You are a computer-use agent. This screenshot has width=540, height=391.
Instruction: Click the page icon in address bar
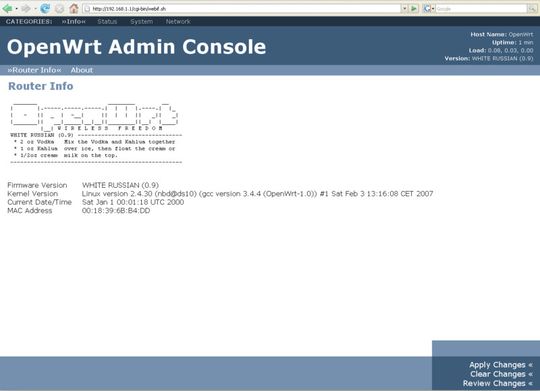tap(87, 9)
